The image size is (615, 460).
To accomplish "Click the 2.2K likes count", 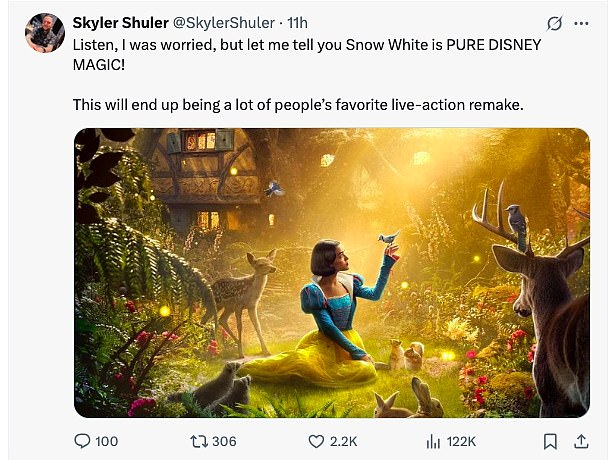I will coord(344,441).
